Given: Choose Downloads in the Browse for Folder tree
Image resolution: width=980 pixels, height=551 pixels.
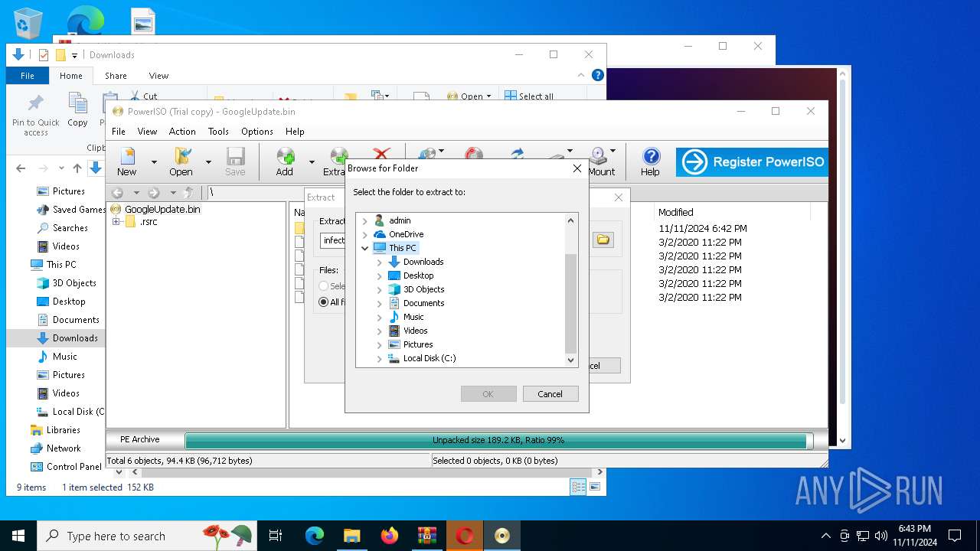Looking at the screenshot, I should pyautogui.click(x=423, y=262).
